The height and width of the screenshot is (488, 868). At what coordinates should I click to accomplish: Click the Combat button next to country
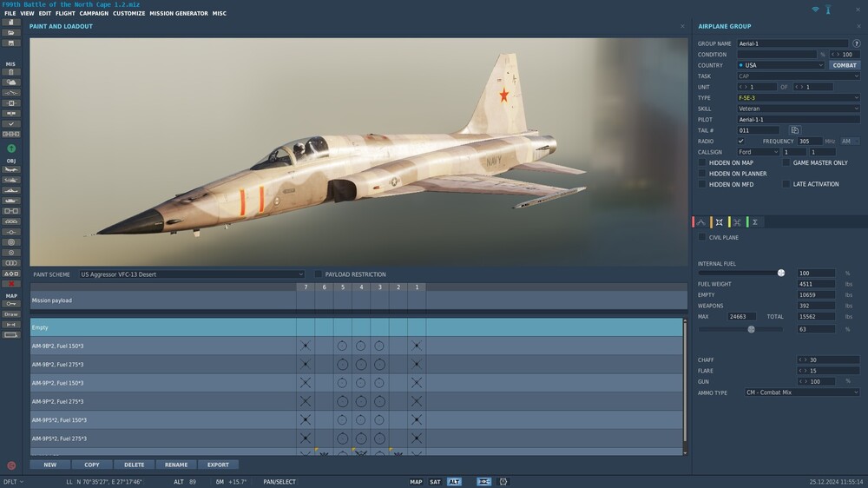click(x=845, y=65)
